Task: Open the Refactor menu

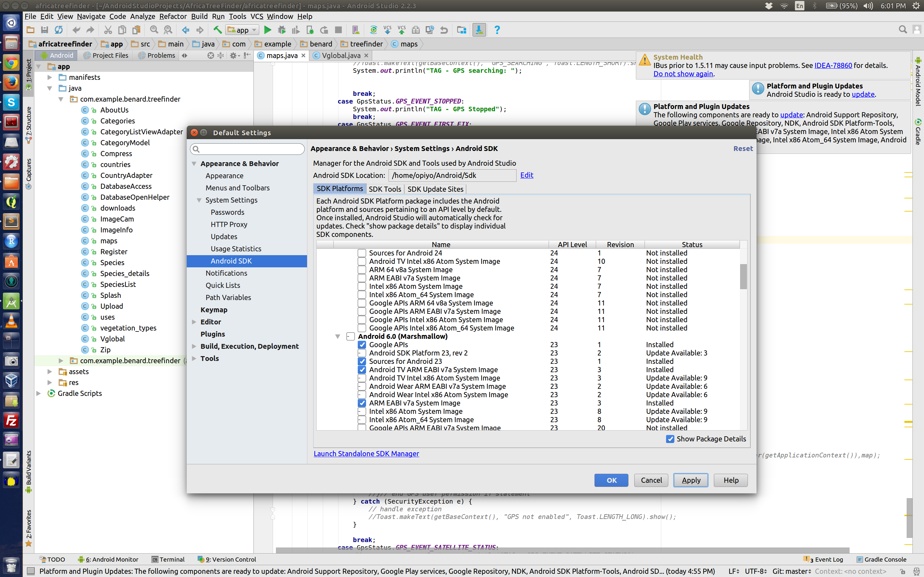Action: 173,16
